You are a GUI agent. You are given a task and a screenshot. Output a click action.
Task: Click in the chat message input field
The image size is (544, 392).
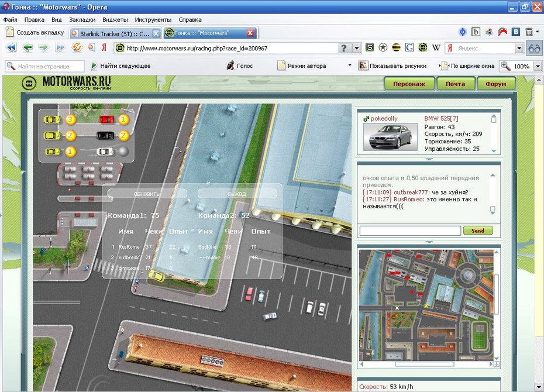(x=410, y=231)
